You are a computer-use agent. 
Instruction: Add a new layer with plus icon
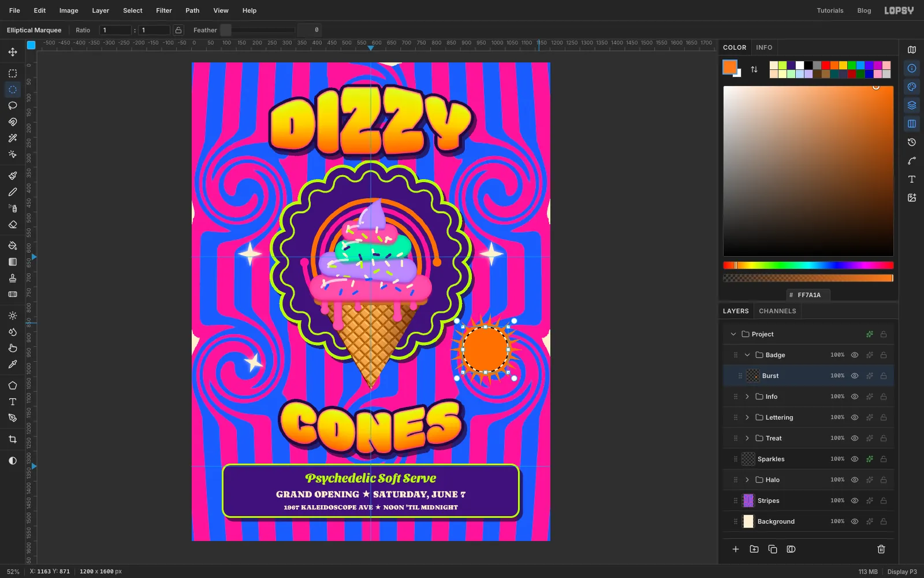[x=736, y=549]
